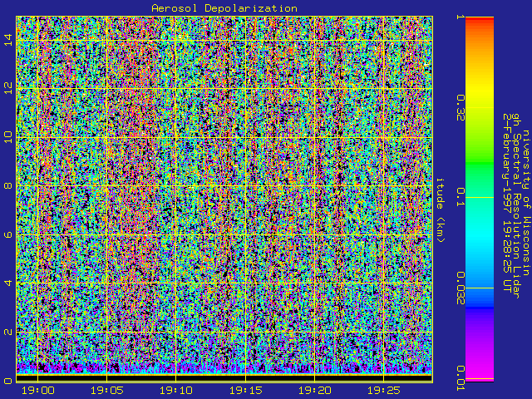The height and width of the screenshot is (399, 532).
Task: Click the altitude axis label 0
Action: (8, 381)
